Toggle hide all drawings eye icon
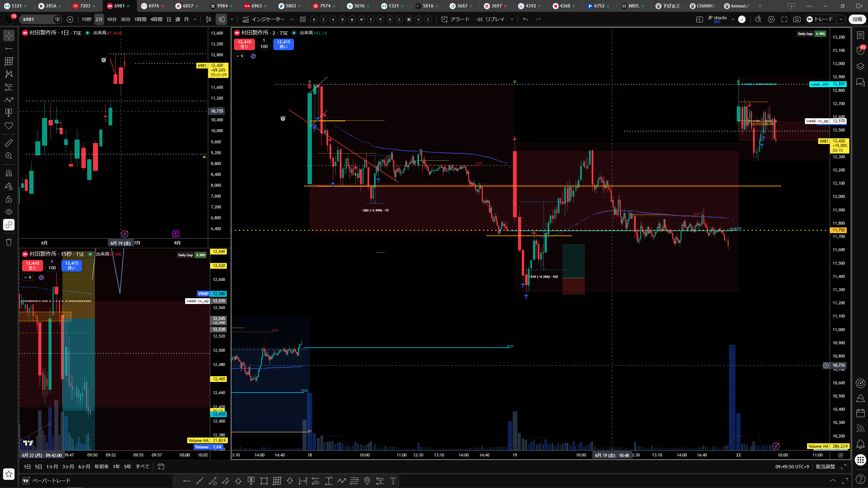Image resolution: width=868 pixels, height=488 pixels. [x=9, y=212]
